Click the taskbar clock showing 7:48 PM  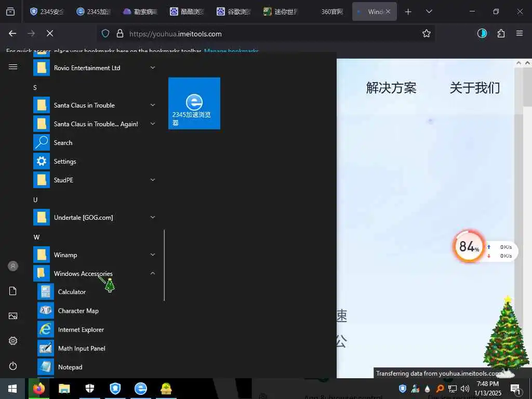pos(487,389)
